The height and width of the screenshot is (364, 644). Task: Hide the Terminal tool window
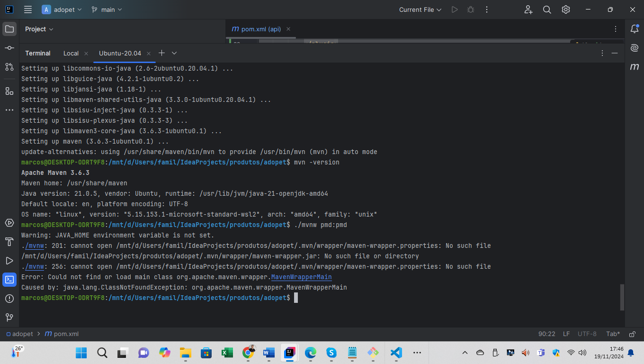point(615,53)
